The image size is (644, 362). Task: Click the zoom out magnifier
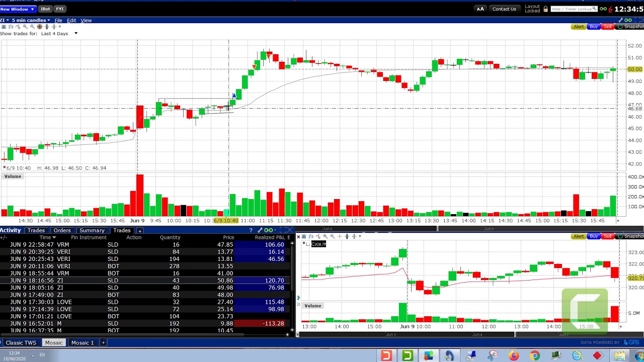[32, 27]
